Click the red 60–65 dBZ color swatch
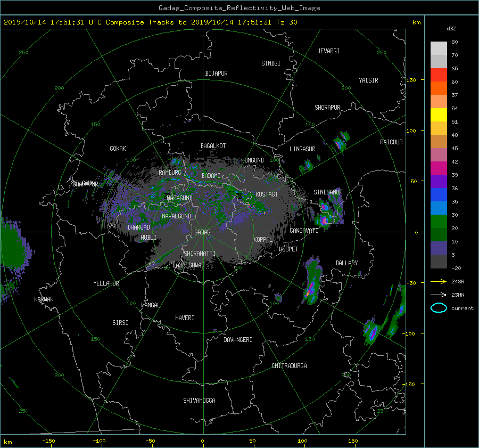479x448 pixels. (x=439, y=75)
